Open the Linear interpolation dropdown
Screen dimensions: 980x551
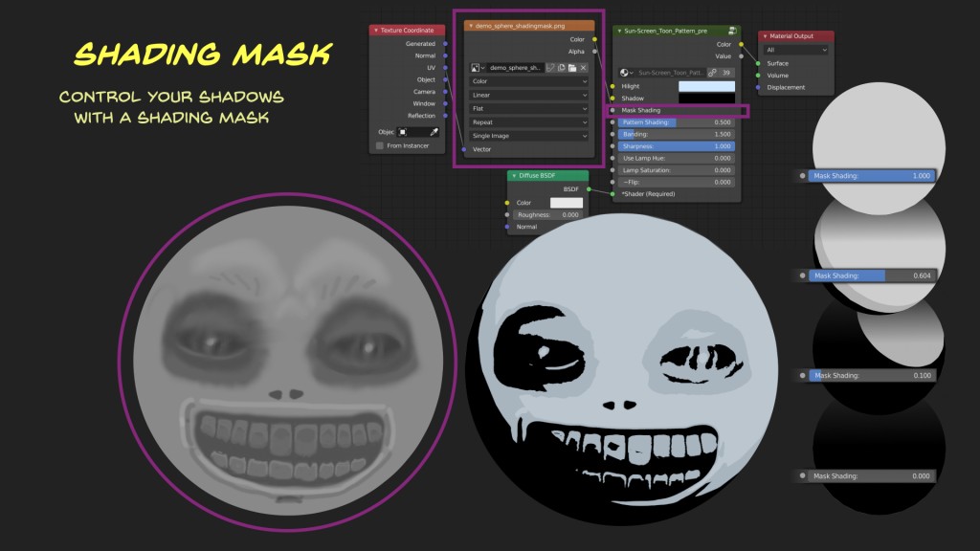point(529,95)
